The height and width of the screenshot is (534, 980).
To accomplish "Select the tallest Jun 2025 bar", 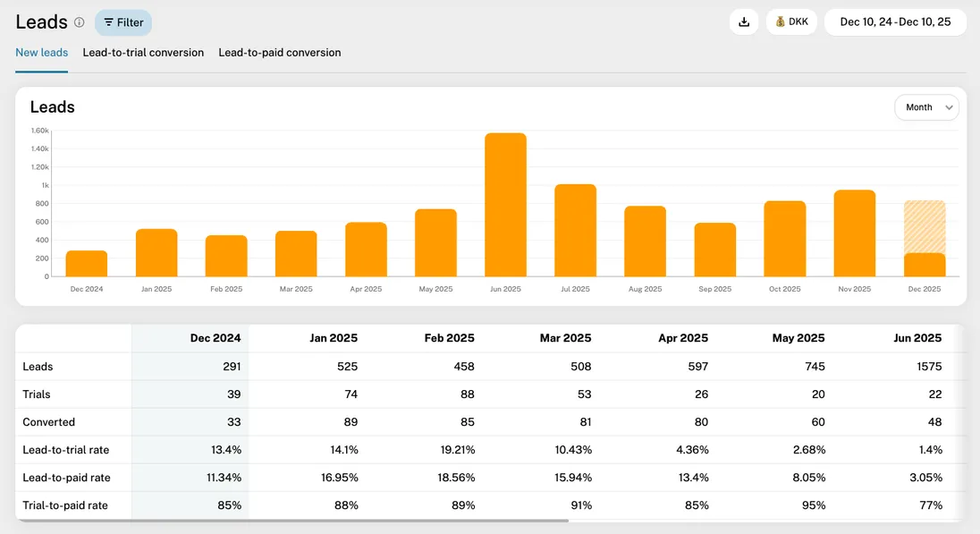I will click(505, 206).
